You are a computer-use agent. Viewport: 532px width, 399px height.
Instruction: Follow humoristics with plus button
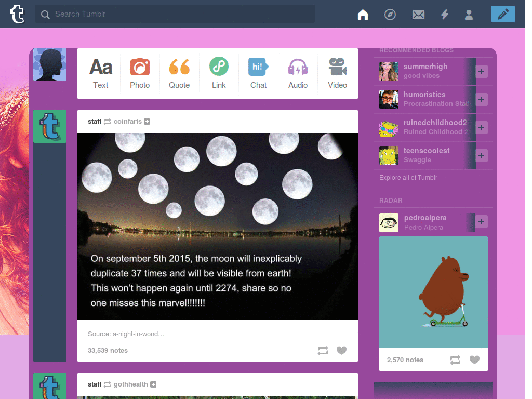click(481, 99)
